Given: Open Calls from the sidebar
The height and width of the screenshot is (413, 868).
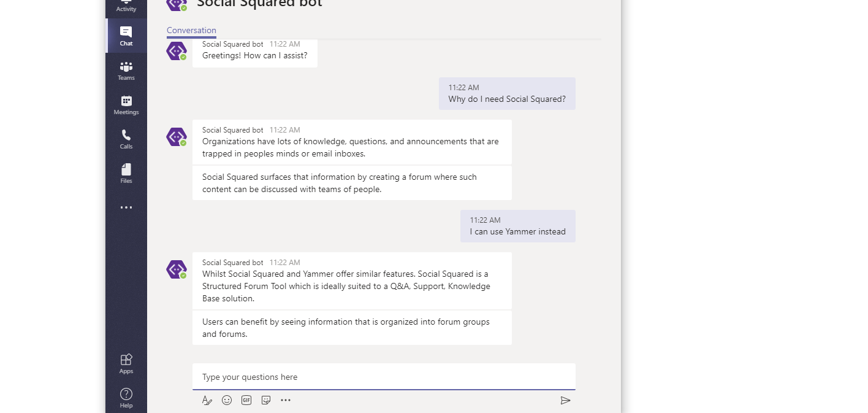Looking at the screenshot, I should (126, 139).
